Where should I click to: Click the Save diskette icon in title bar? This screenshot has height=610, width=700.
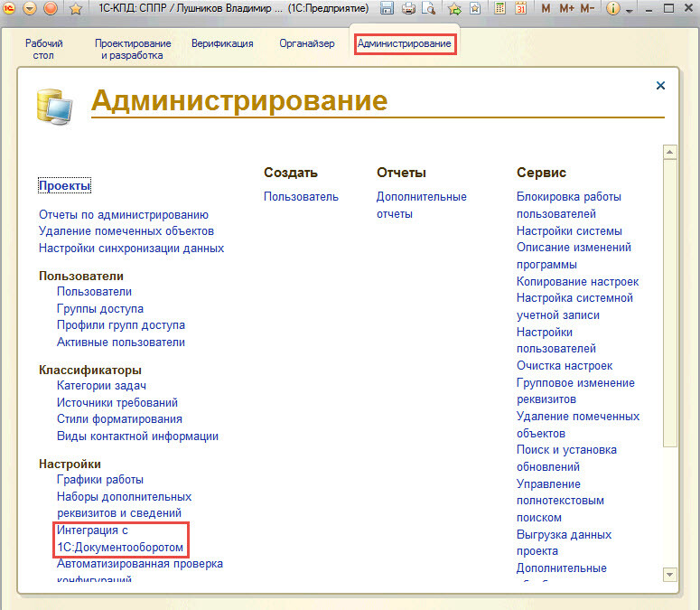coord(387,9)
